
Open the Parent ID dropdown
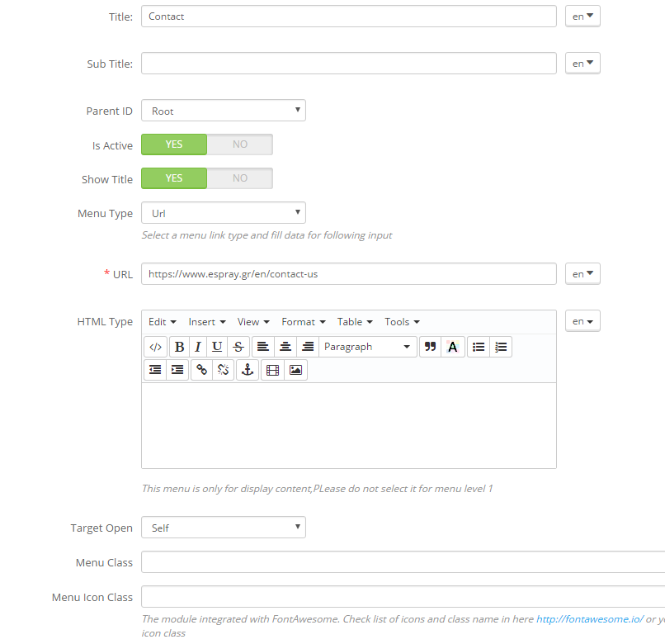point(224,111)
